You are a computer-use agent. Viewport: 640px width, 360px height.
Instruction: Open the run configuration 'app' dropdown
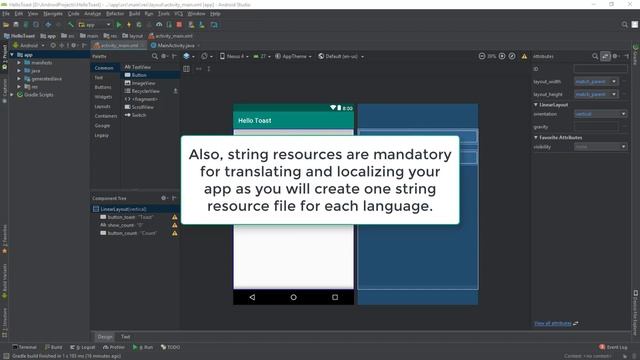click(x=95, y=25)
